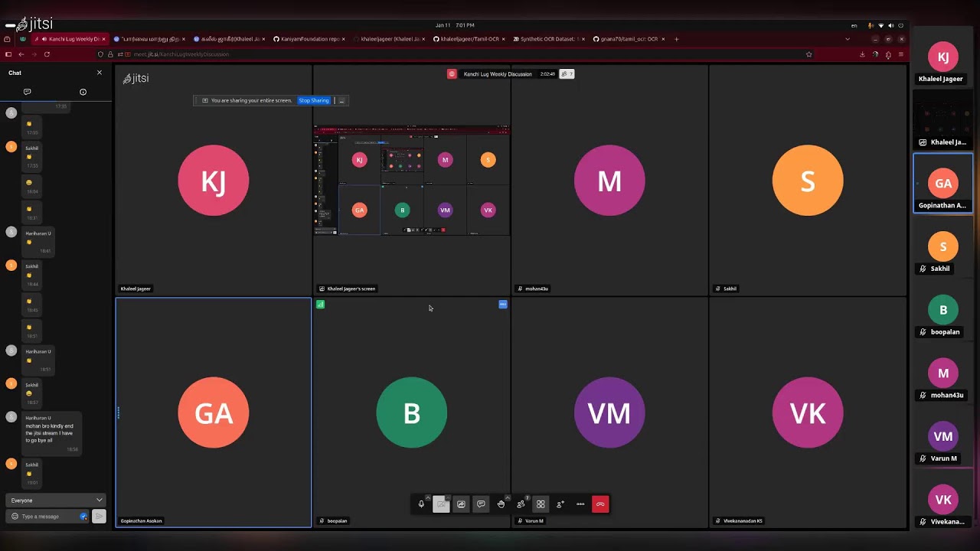Open the more actions menu
Image resolution: width=980 pixels, height=551 pixels.
click(x=580, y=504)
